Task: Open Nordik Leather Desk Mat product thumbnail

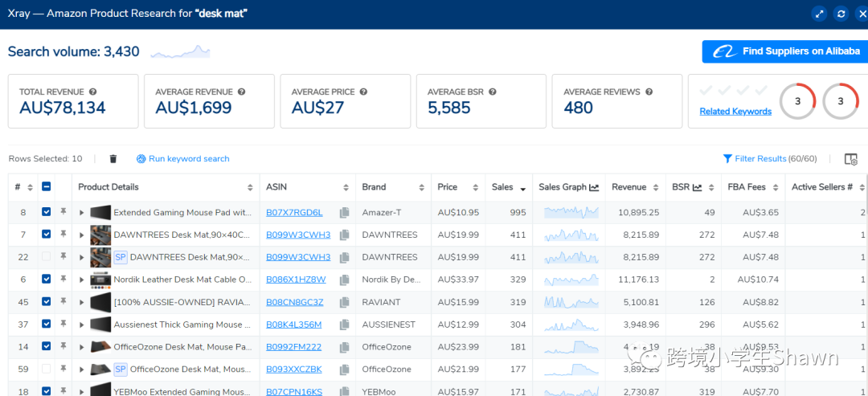Action: (100, 280)
